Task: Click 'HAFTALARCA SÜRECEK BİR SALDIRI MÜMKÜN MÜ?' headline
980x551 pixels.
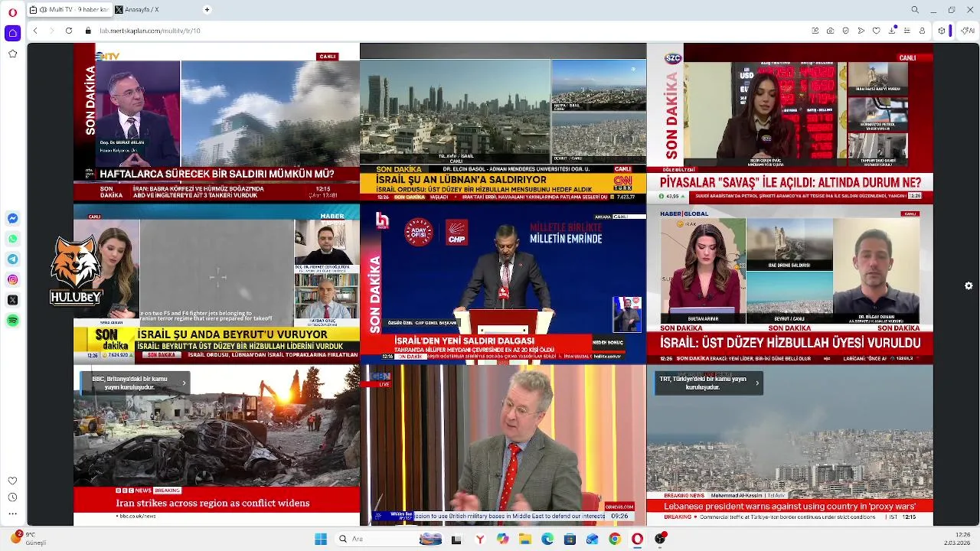Action: coord(217,174)
